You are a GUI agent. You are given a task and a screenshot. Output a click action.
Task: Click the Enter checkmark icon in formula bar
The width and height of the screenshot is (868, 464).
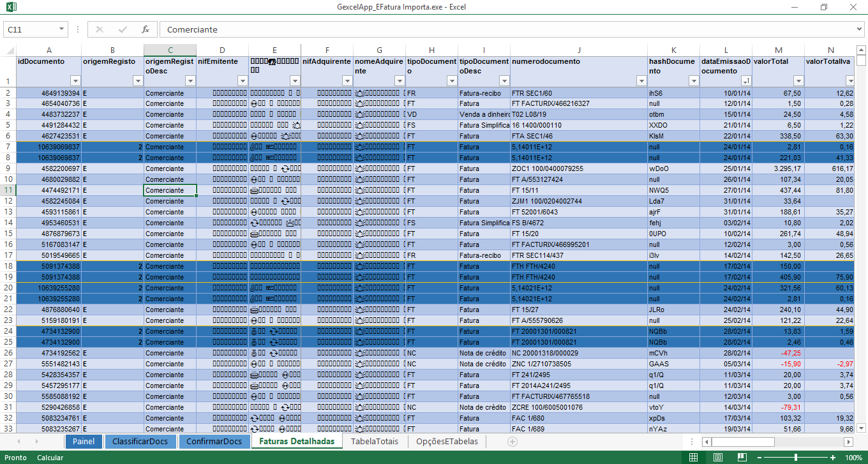(122, 29)
